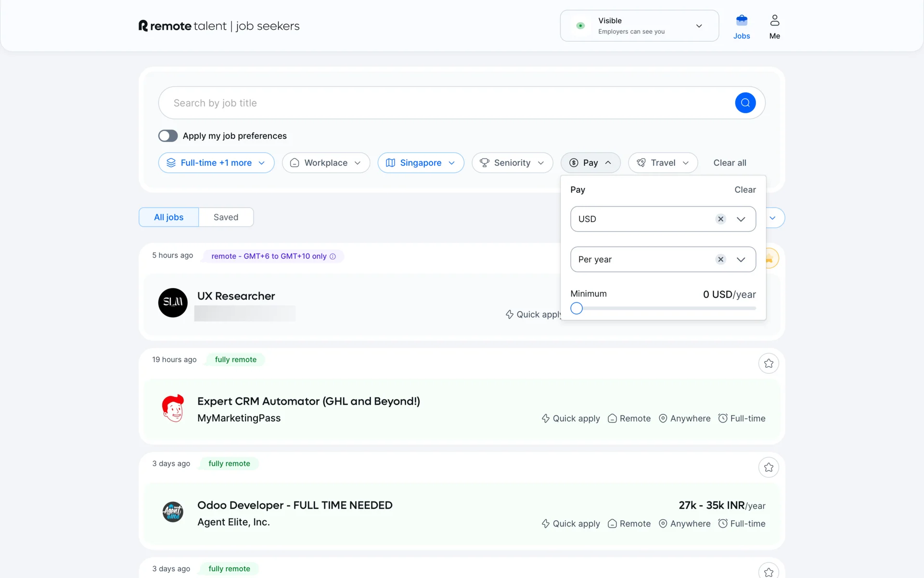Click the info icon on GMT timezone tag

[333, 256]
